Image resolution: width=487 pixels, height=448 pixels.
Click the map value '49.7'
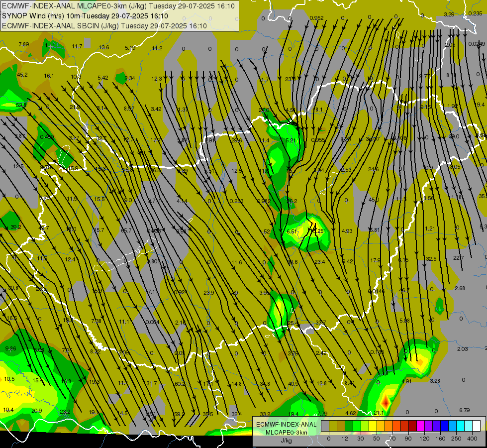[43, 228]
